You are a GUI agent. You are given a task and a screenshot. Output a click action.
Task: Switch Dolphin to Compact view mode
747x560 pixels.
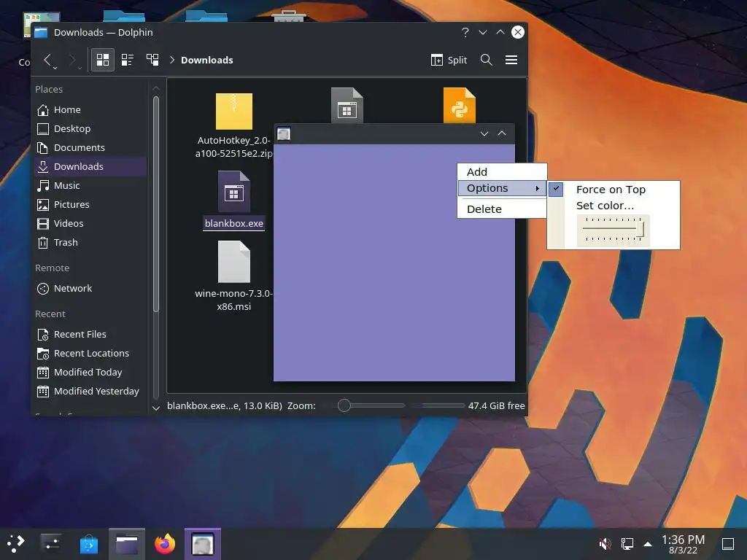click(127, 60)
